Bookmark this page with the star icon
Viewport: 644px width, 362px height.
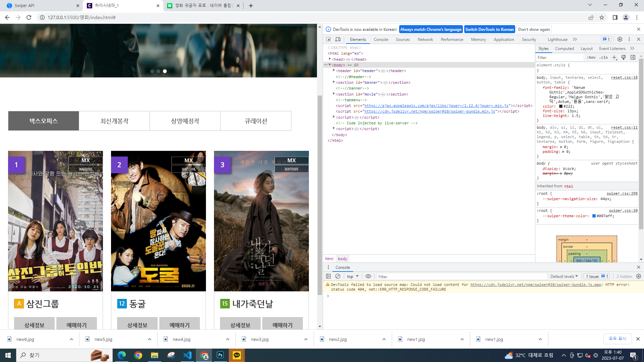602,17
